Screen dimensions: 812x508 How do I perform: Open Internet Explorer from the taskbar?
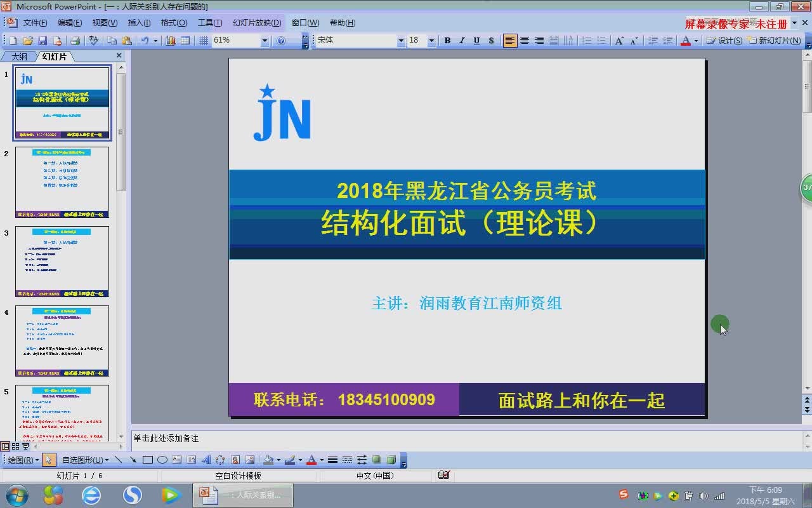coord(92,495)
